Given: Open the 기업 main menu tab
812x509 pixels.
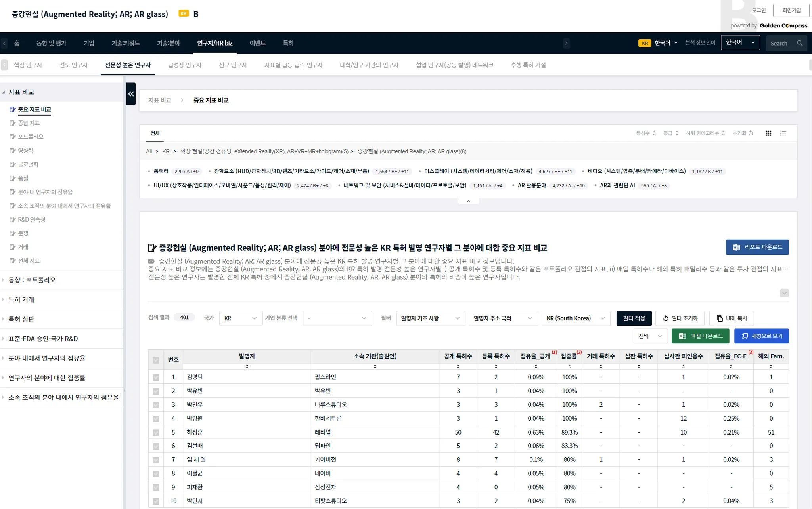Looking at the screenshot, I should pyautogui.click(x=89, y=43).
